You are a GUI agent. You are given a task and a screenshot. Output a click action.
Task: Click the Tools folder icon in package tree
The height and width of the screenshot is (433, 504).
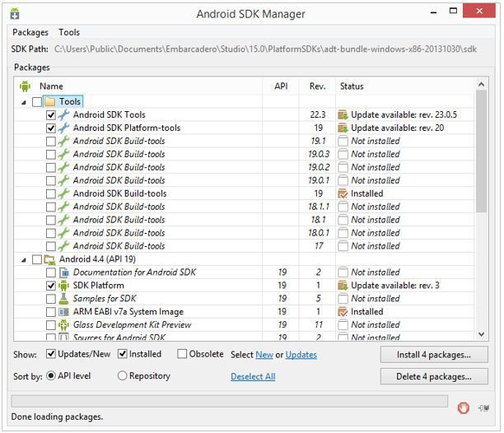click(x=49, y=101)
